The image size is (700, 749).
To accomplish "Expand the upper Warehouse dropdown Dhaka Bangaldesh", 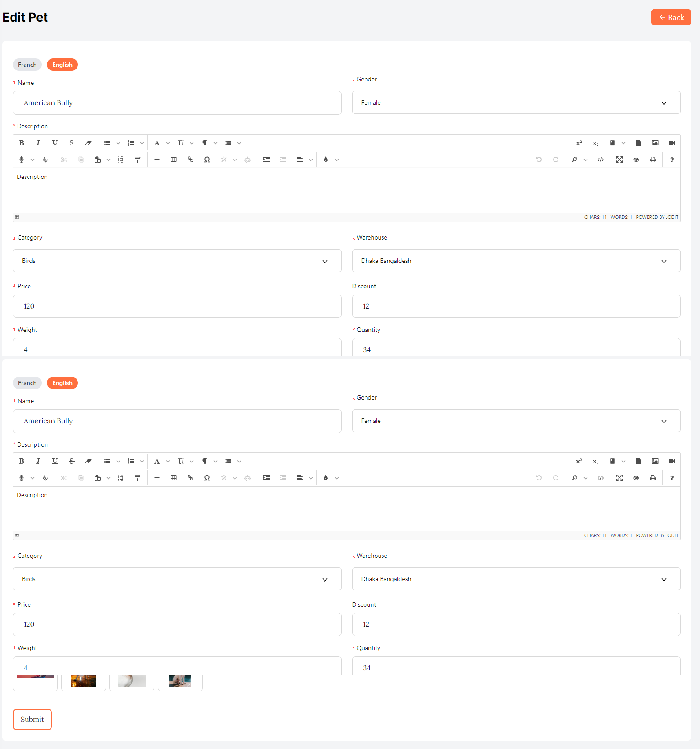I will click(516, 261).
